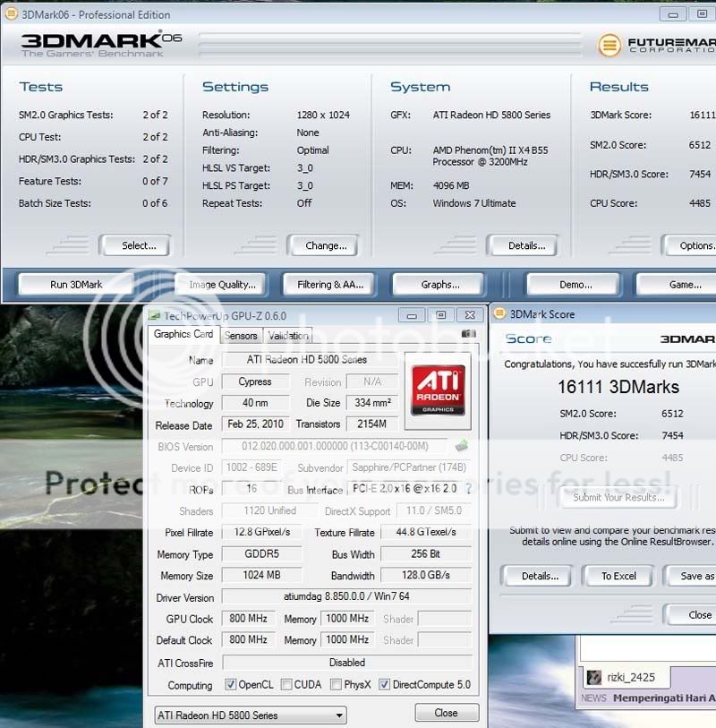The width and height of the screenshot is (716, 728).
Task: Toggle the PhysX checkbox
Action: (336, 684)
